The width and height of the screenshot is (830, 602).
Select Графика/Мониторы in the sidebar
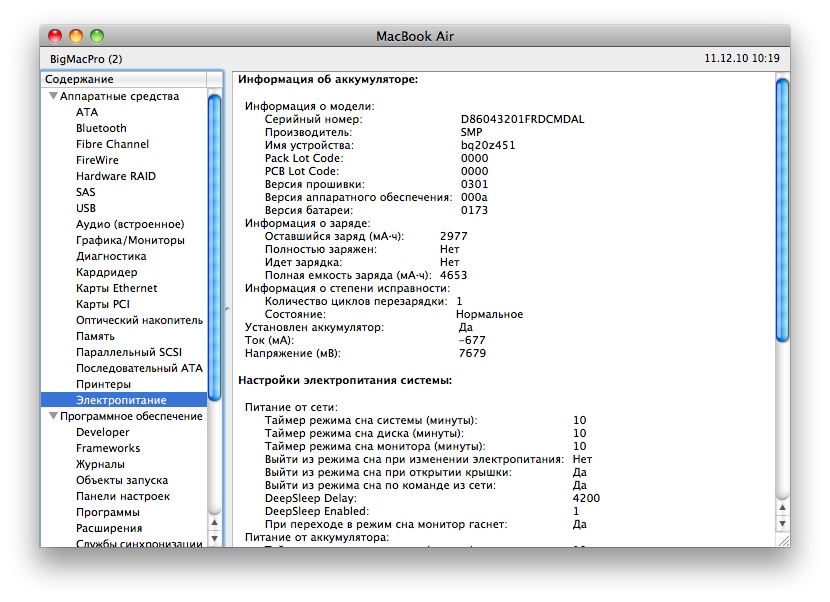coord(130,240)
